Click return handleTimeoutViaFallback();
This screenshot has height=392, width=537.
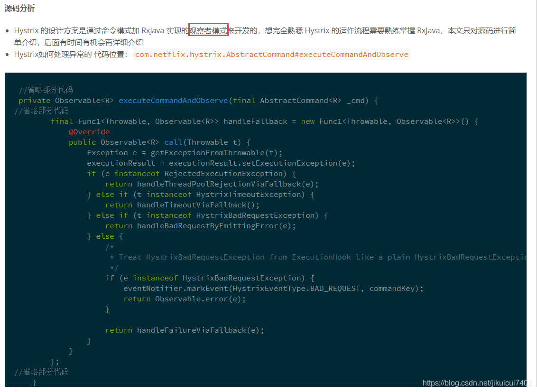(182, 205)
